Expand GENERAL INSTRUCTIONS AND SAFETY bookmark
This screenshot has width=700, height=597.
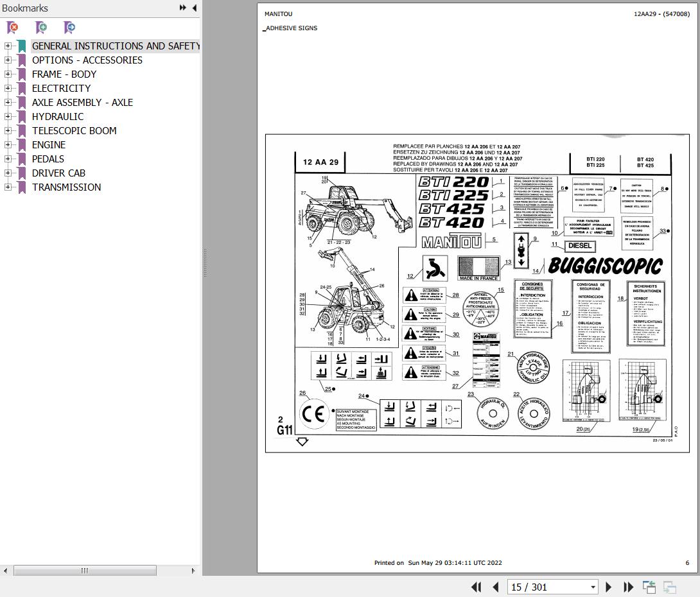pos(8,46)
